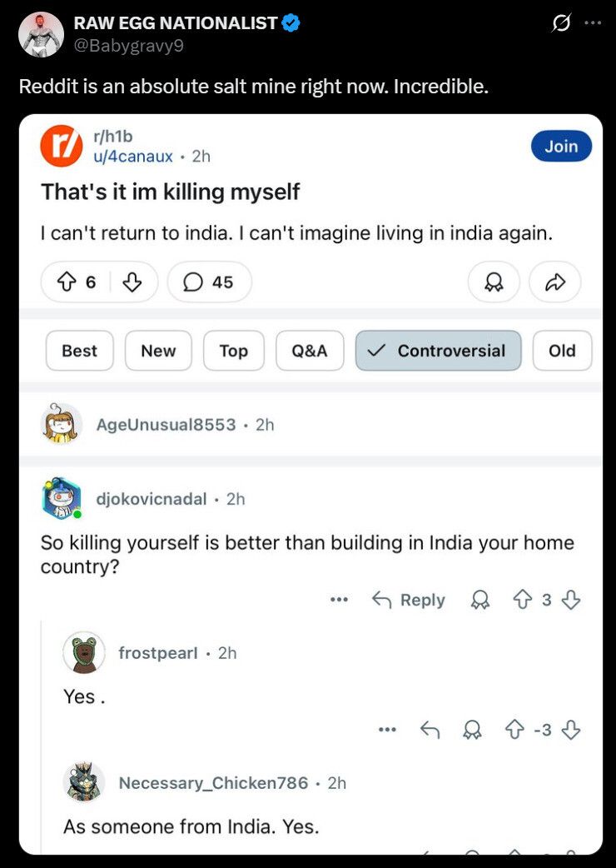Open frostpearl's comment overflow menu
Screen dimensions: 616x868
387,730
